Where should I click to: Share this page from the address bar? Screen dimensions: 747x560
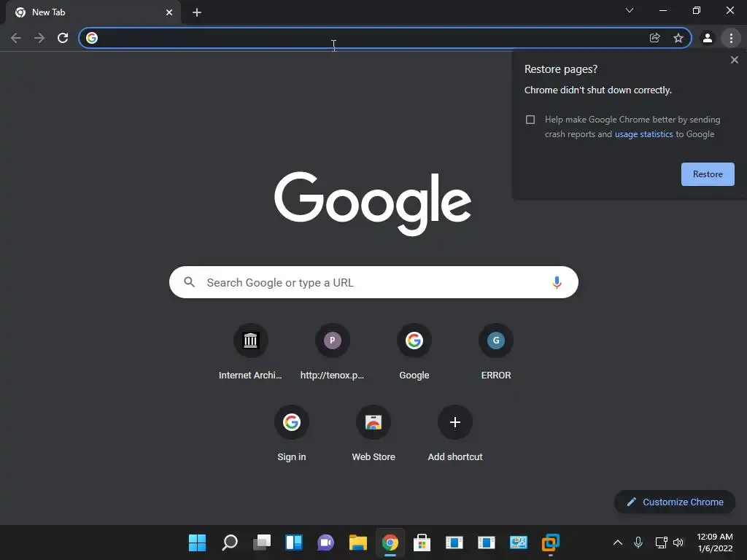[655, 38]
